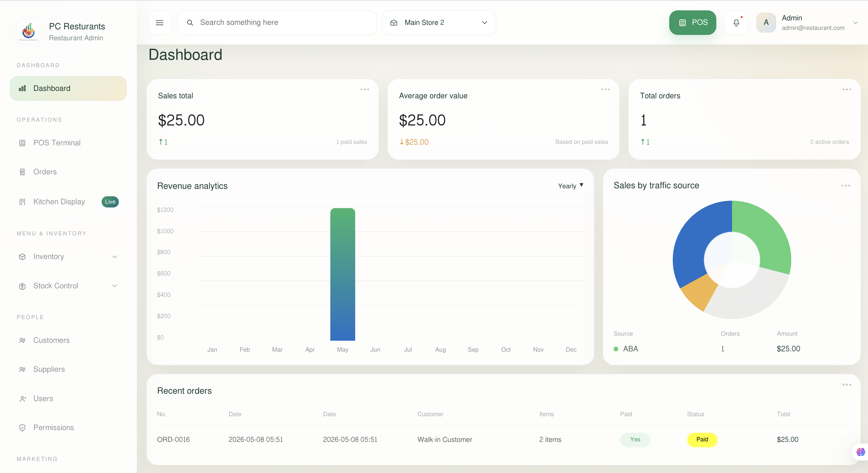Viewport: 868px width, 473px height.
Task: Open the Suppliers page
Action: pyautogui.click(x=68, y=370)
